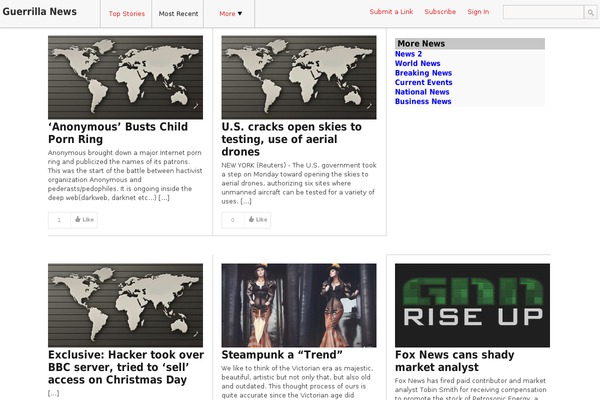The image size is (600, 400).
Task: Open Exclusive: Hacker took over BBC headline
Action: [126, 367]
